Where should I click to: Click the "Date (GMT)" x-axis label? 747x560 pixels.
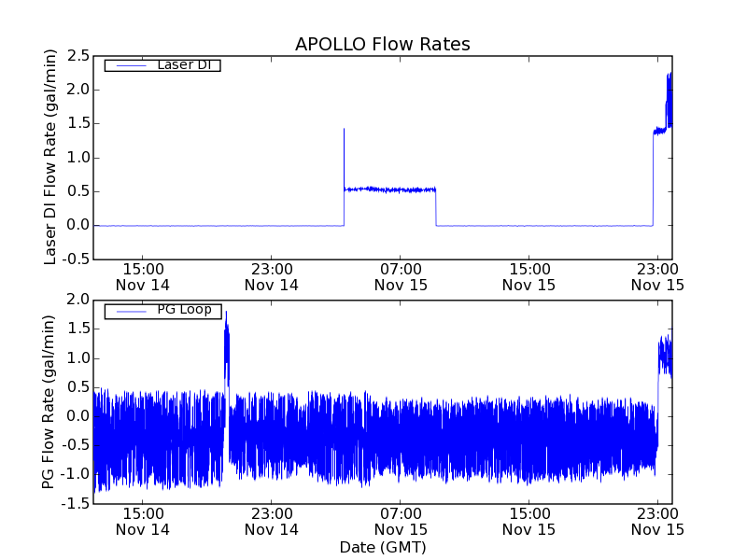pyautogui.click(x=383, y=547)
